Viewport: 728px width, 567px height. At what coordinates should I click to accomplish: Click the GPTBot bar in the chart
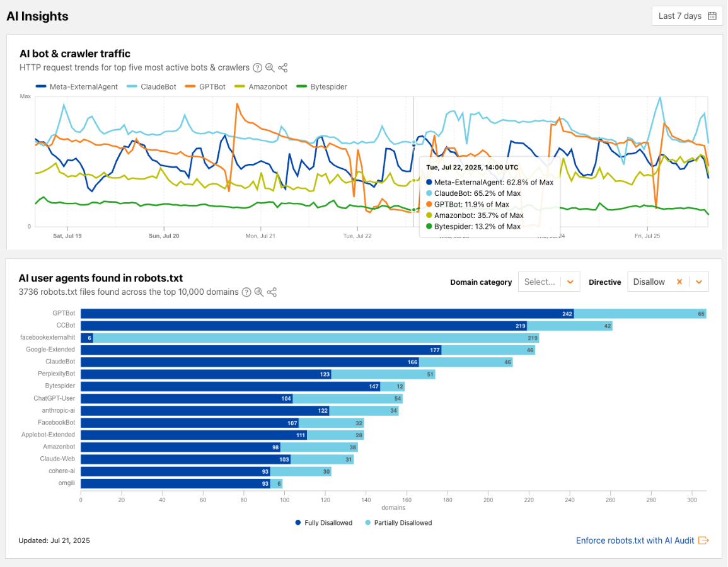pos(315,313)
